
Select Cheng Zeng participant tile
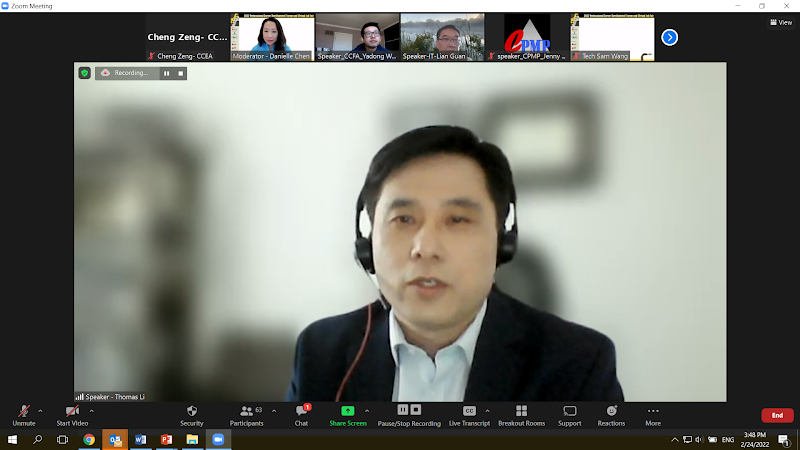(x=187, y=37)
